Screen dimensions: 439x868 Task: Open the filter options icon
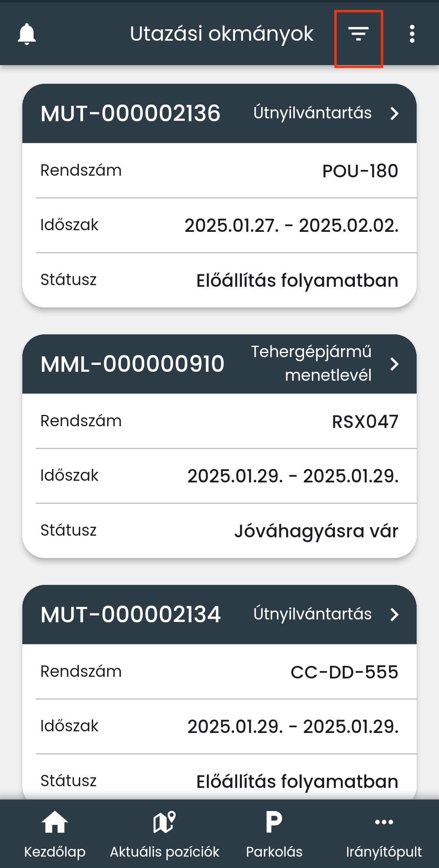click(x=359, y=34)
